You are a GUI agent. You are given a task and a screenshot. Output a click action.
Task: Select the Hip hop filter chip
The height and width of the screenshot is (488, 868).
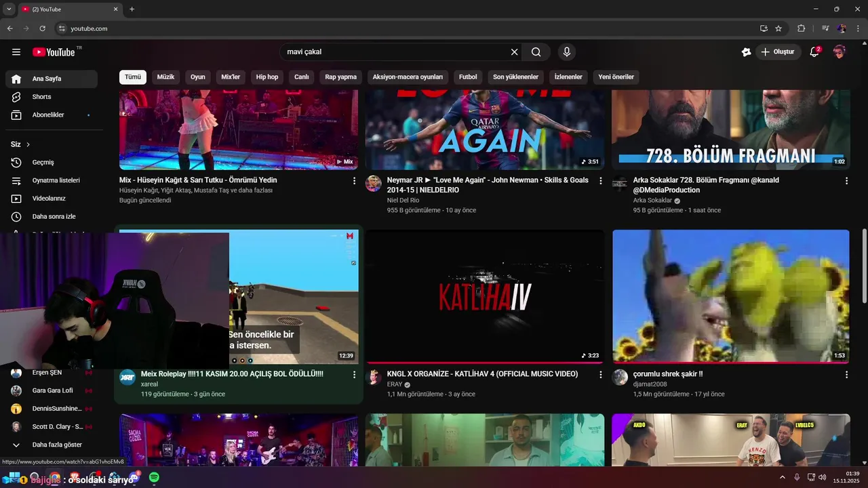click(x=267, y=77)
